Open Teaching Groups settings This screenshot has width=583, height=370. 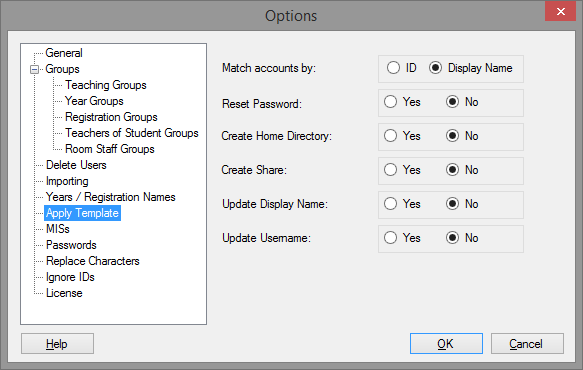pyautogui.click(x=106, y=85)
